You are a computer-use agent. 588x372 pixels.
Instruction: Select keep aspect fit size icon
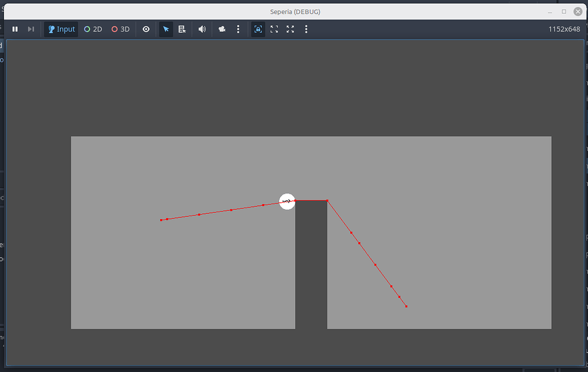click(274, 29)
